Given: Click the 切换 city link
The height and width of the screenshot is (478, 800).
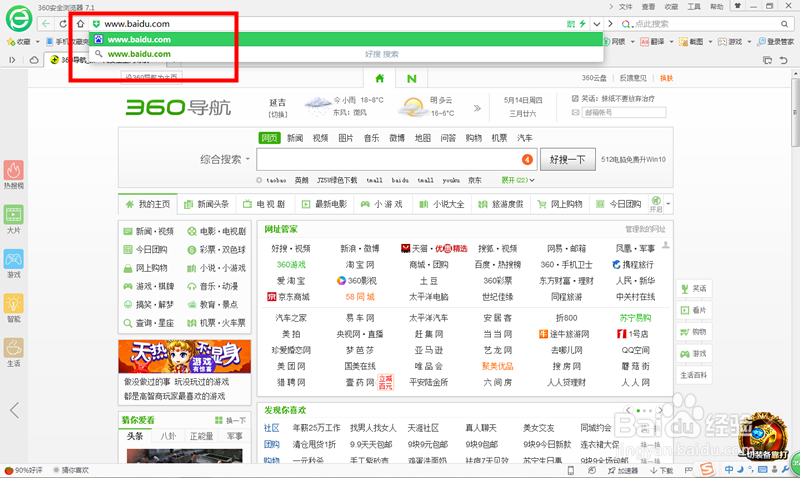Looking at the screenshot, I should pyautogui.click(x=278, y=114).
